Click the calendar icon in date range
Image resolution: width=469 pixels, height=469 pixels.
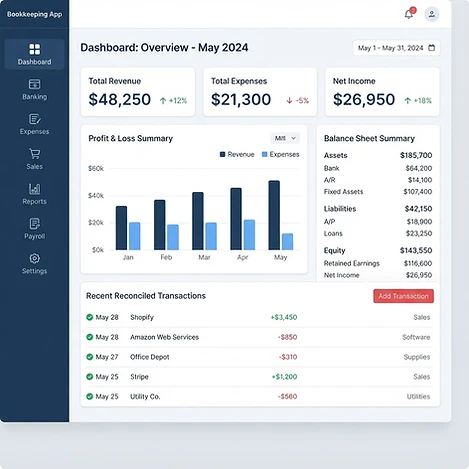click(432, 48)
